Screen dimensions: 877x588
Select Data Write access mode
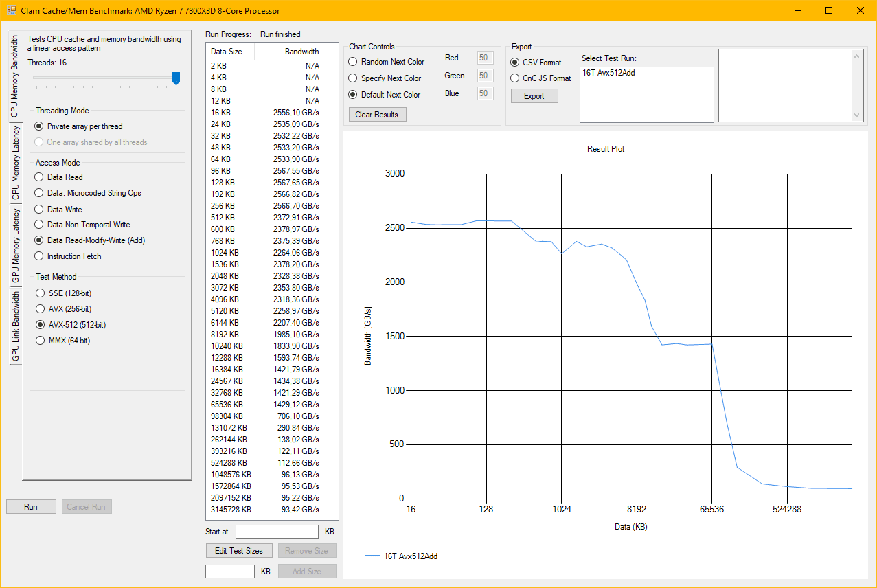point(58,209)
